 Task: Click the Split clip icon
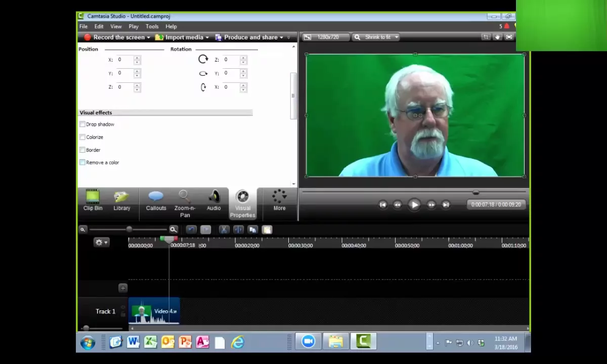(238, 230)
